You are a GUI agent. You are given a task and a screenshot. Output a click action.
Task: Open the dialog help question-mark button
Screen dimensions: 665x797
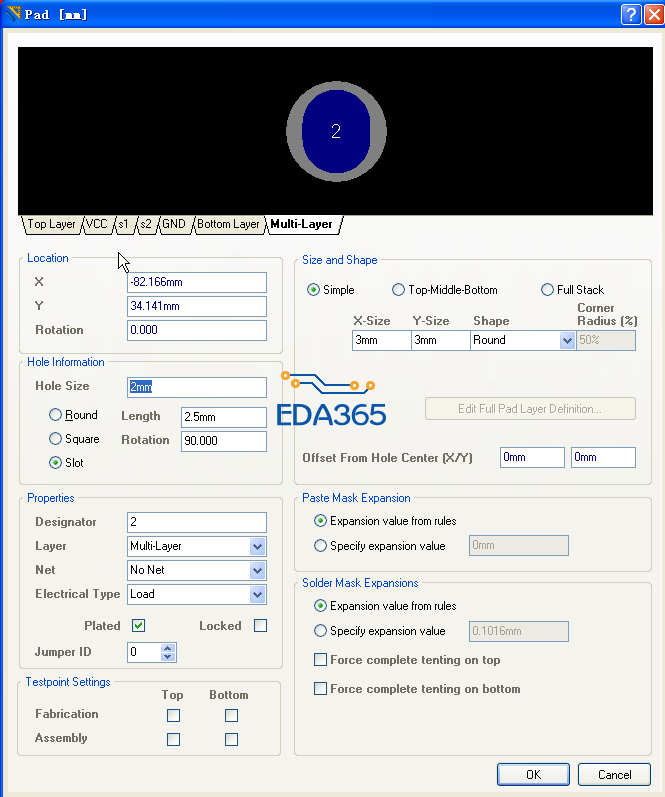630,14
